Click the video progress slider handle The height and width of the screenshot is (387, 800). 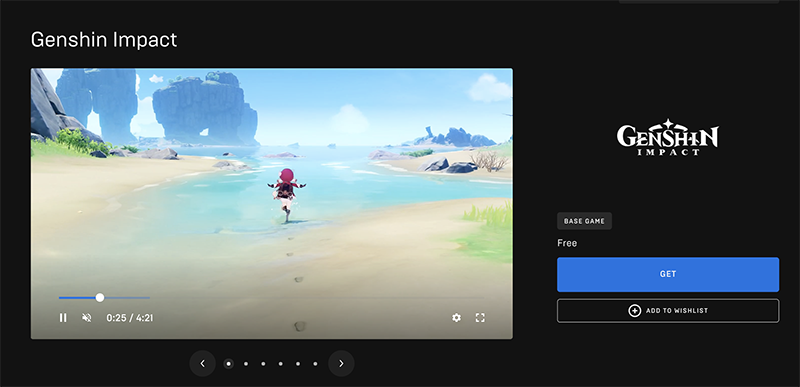(100, 297)
